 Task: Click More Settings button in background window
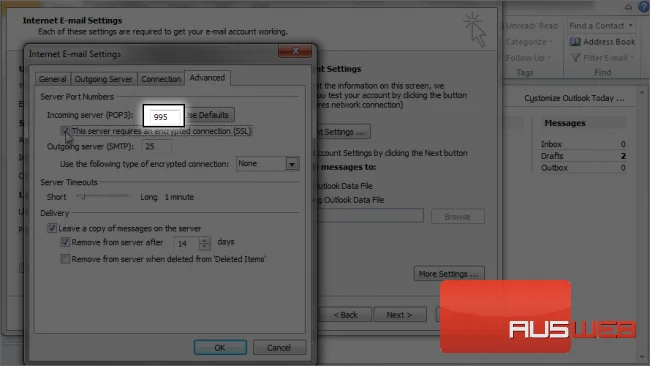tap(449, 274)
